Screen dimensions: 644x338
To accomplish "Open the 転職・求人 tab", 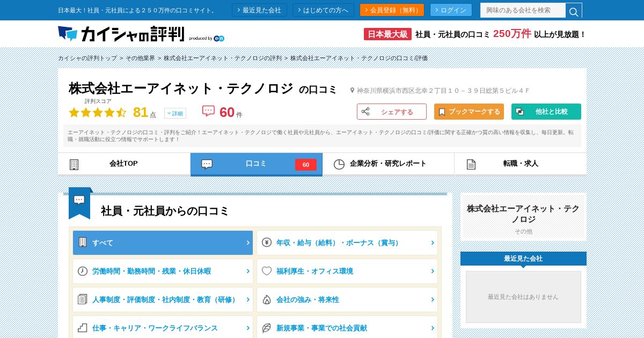I will (521, 164).
